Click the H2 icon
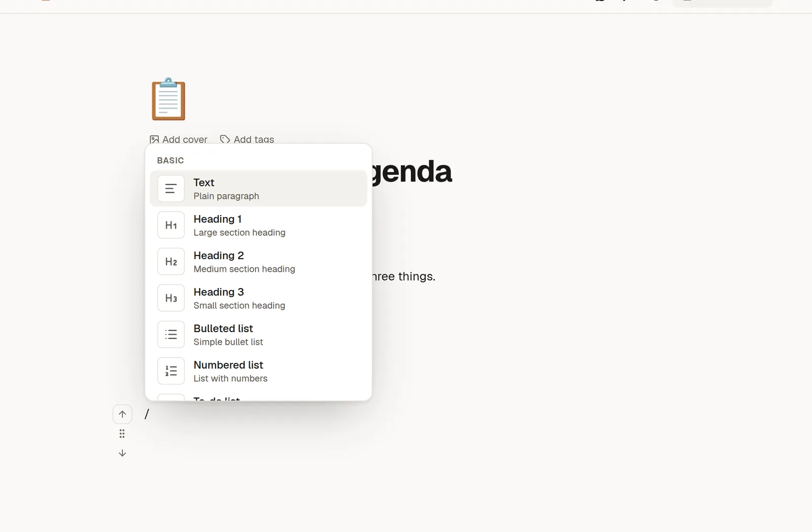 (171, 262)
